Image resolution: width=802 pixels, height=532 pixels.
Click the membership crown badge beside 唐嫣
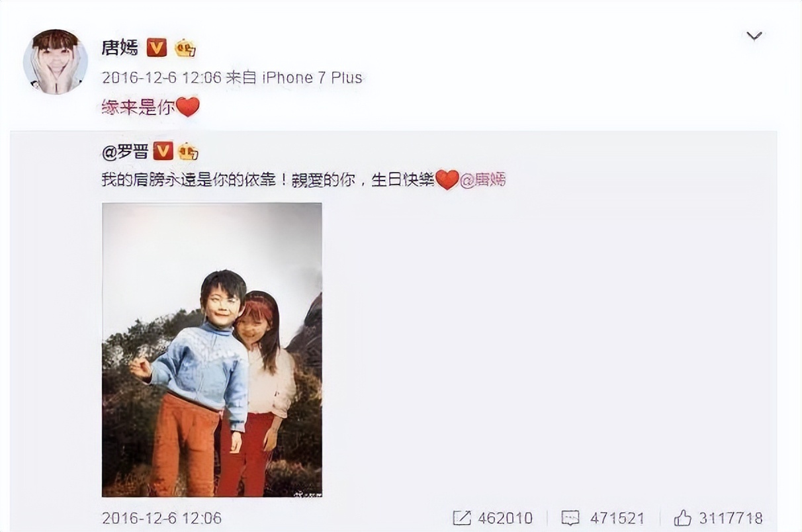(185, 48)
